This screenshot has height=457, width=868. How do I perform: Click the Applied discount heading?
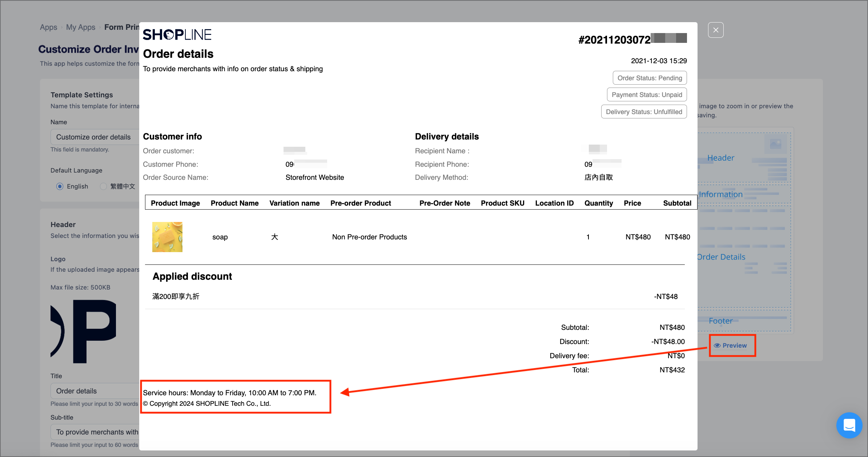(192, 276)
